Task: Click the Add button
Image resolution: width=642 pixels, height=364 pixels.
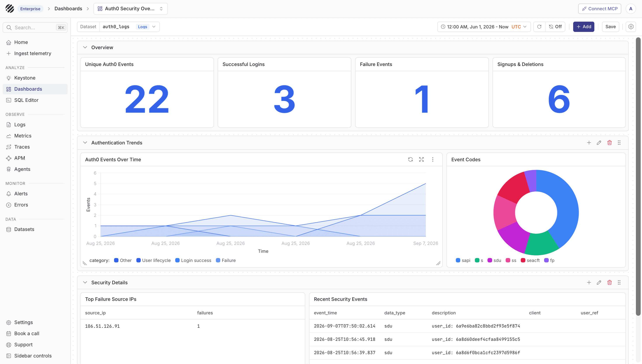Action: point(583,27)
